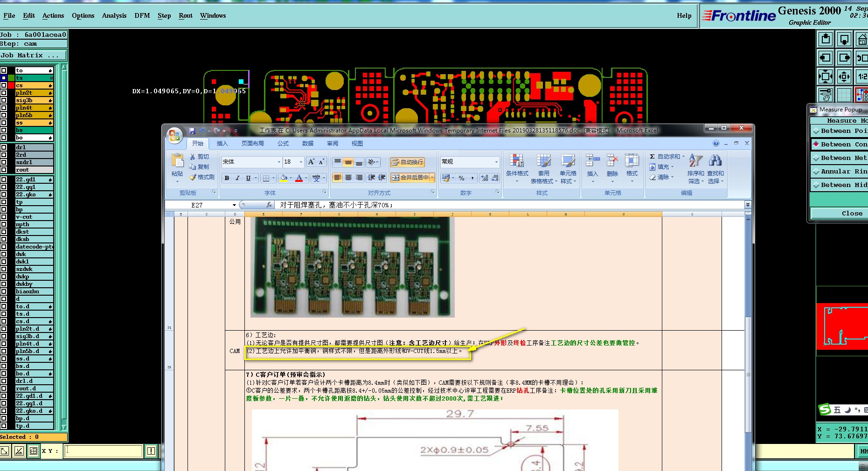The width and height of the screenshot is (868, 471).
Task: Expand the Merge and Center dropdown arrow
Action: click(432, 178)
